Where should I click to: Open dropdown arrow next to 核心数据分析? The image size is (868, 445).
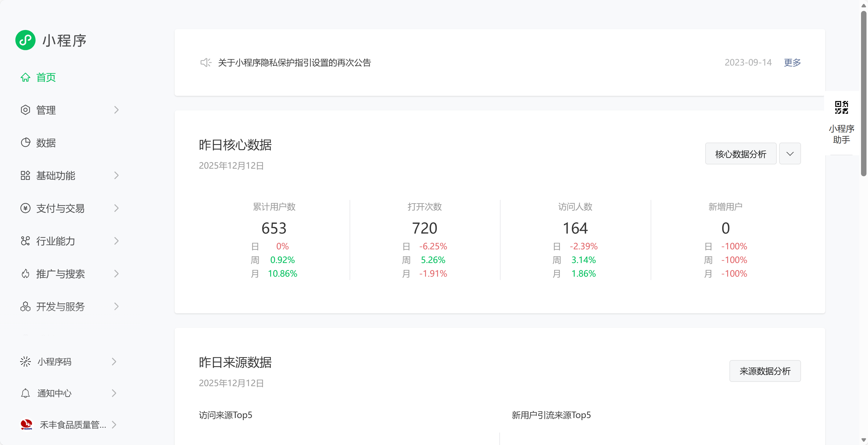790,154
